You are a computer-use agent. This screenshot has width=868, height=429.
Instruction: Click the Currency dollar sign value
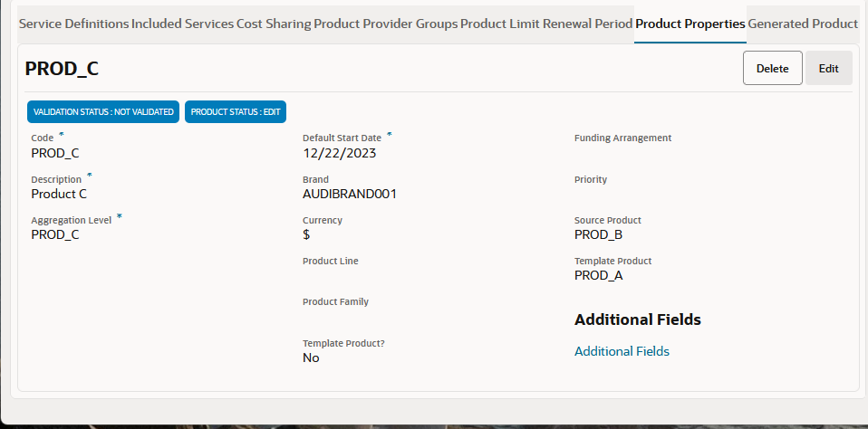pos(307,234)
